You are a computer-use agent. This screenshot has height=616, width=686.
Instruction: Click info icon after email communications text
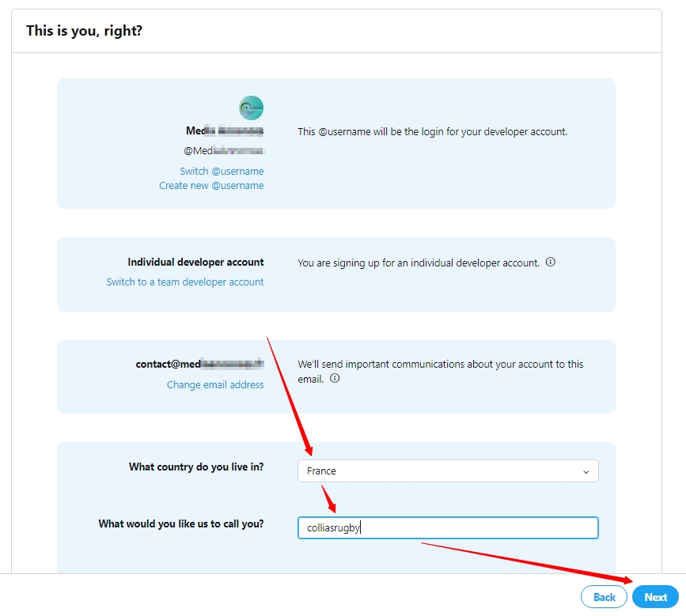(335, 378)
